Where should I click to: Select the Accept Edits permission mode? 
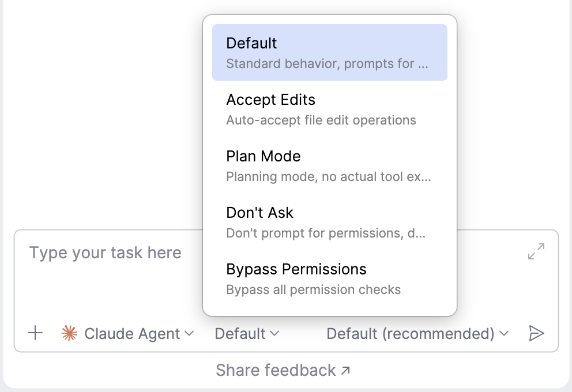click(270, 100)
